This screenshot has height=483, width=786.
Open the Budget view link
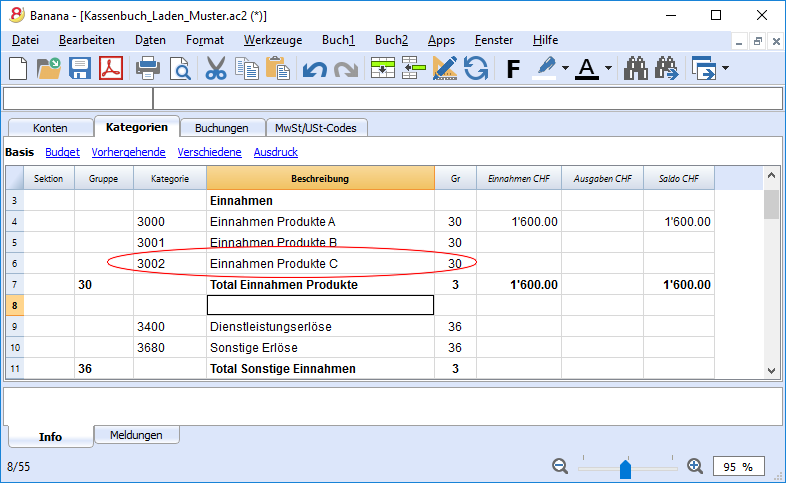tap(62, 152)
